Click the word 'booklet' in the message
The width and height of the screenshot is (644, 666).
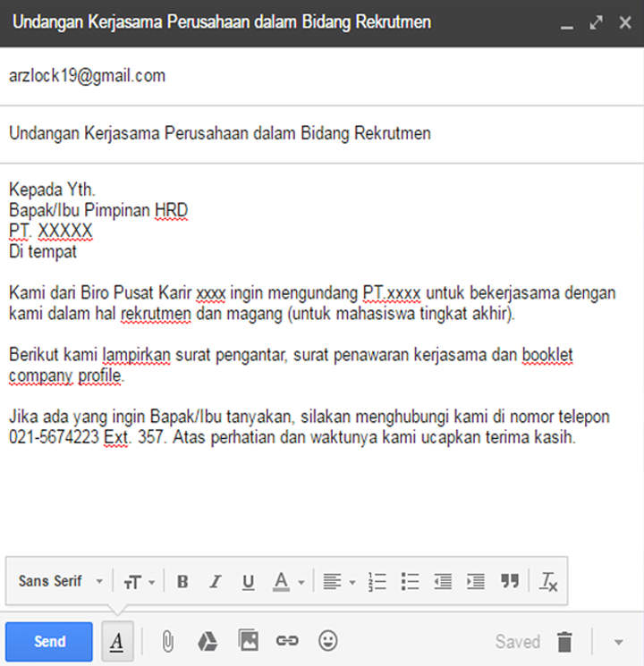[x=547, y=355]
